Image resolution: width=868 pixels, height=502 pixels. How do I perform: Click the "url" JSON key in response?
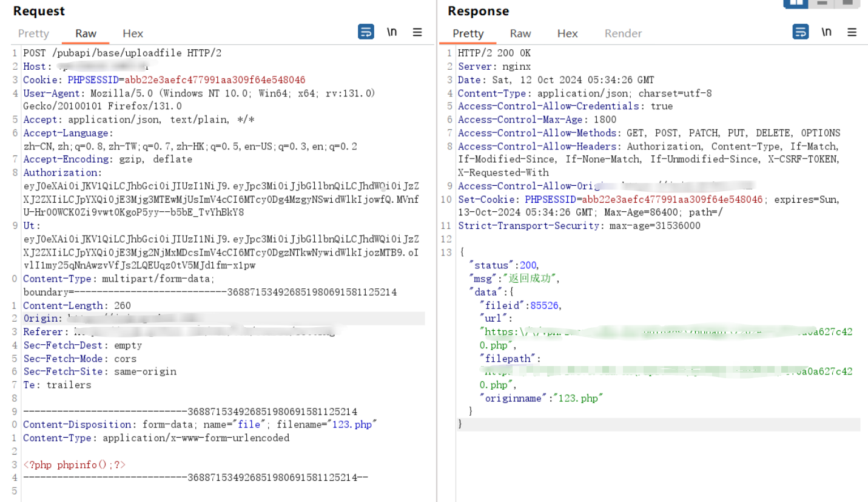coord(494,319)
